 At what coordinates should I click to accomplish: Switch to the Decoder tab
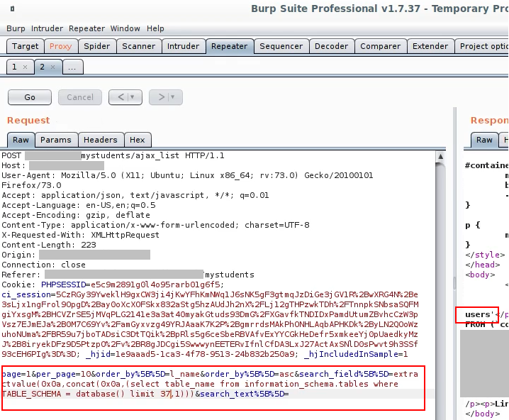pyautogui.click(x=331, y=46)
